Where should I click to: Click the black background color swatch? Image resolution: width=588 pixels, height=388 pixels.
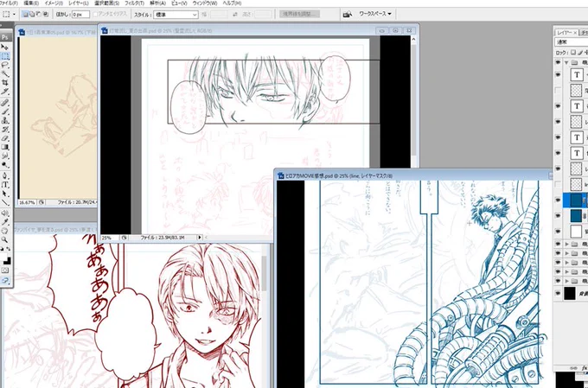tap(7, 261)
